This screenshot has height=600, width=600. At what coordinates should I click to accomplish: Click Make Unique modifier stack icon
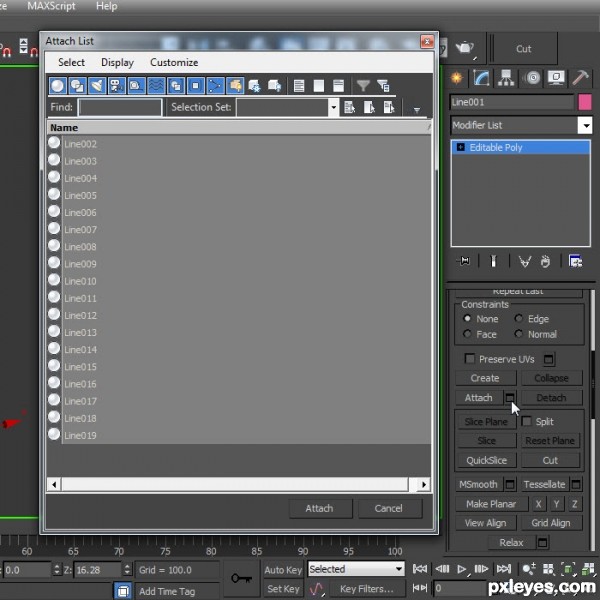coord(525,261)
